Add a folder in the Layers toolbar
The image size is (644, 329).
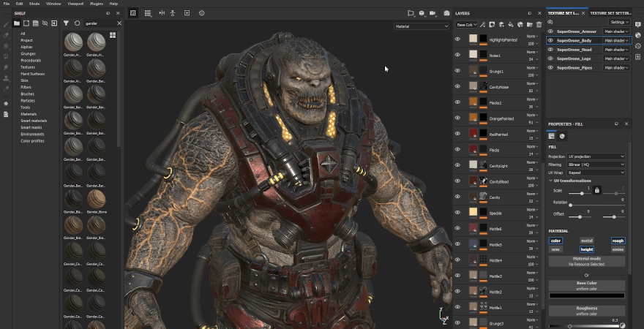click(x=529, y=25)
